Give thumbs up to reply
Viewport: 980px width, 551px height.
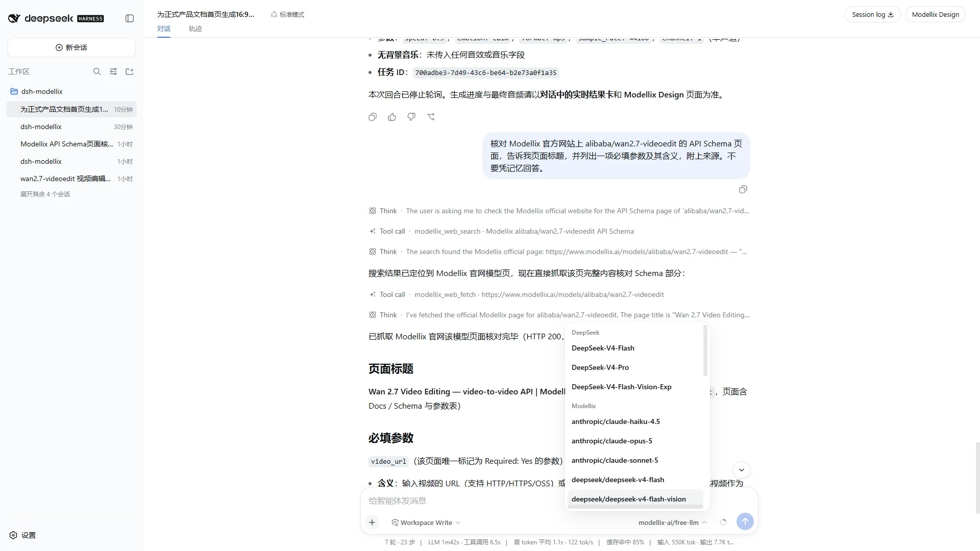point(392,117)
